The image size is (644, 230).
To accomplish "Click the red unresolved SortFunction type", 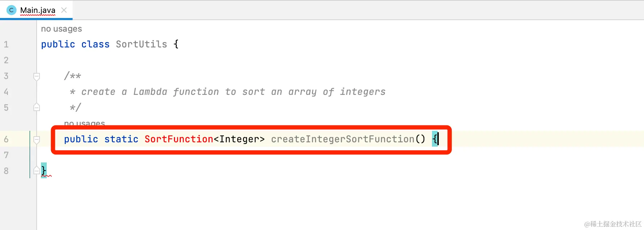I will pyautogui.click(x=179, y=139).
